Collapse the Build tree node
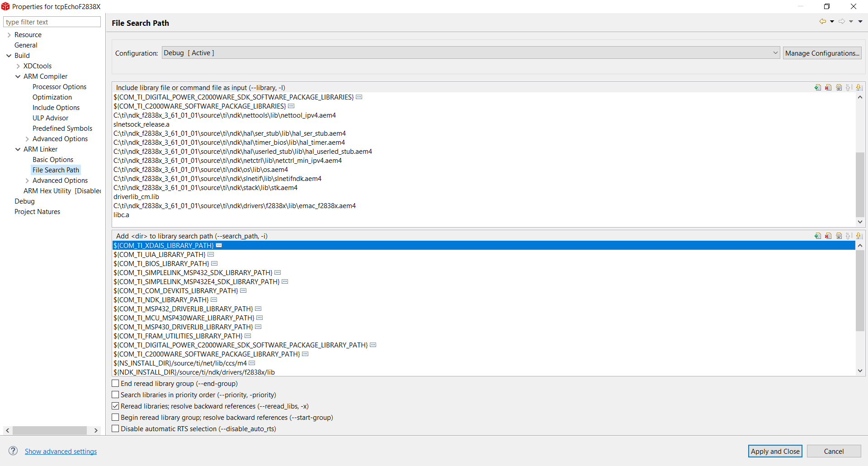This screenshot has width=868, height=466. point(9,56)
